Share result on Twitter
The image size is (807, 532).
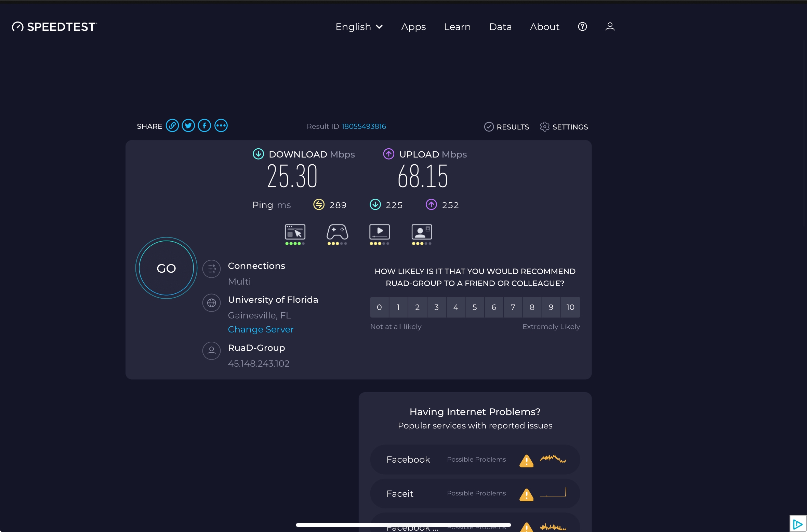188,126
